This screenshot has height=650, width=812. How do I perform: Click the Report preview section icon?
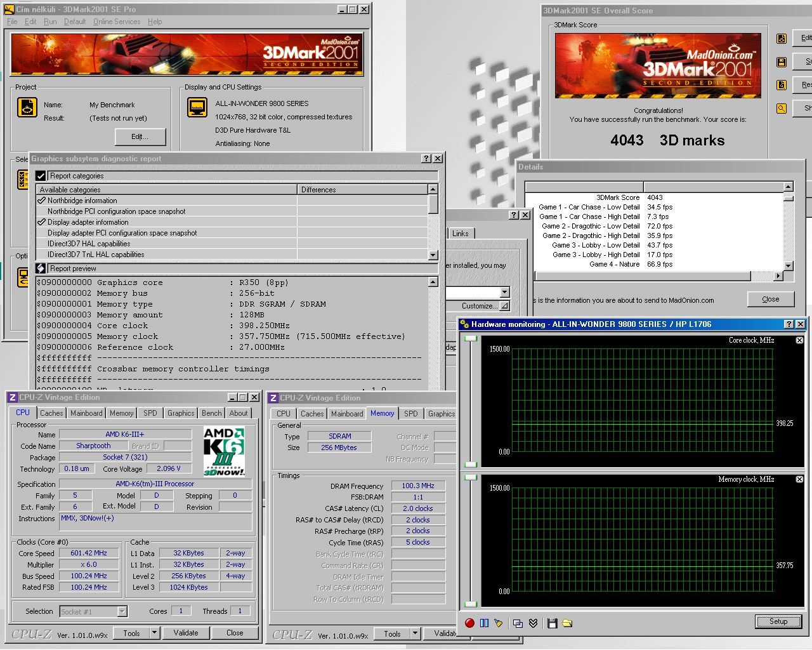41,269
